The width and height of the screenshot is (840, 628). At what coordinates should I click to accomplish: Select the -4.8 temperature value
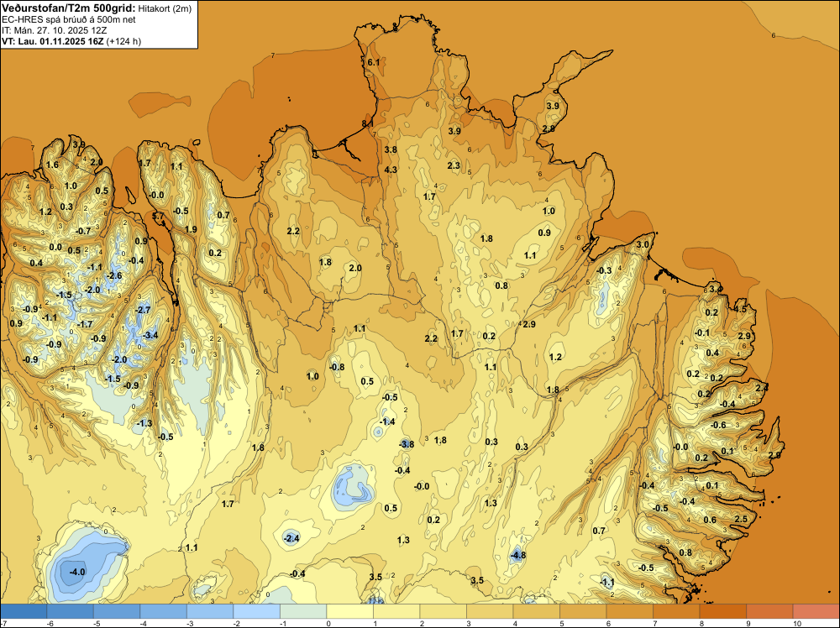click(x=517, y=555)
